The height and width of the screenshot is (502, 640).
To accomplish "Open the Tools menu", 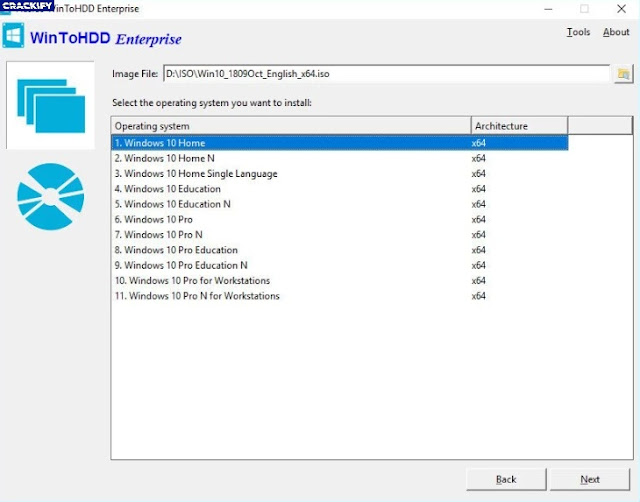I will pos(578,32).
